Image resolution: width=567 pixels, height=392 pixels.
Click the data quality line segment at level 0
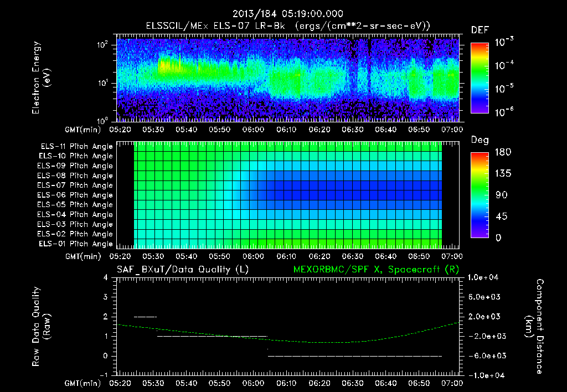[355, 356]
